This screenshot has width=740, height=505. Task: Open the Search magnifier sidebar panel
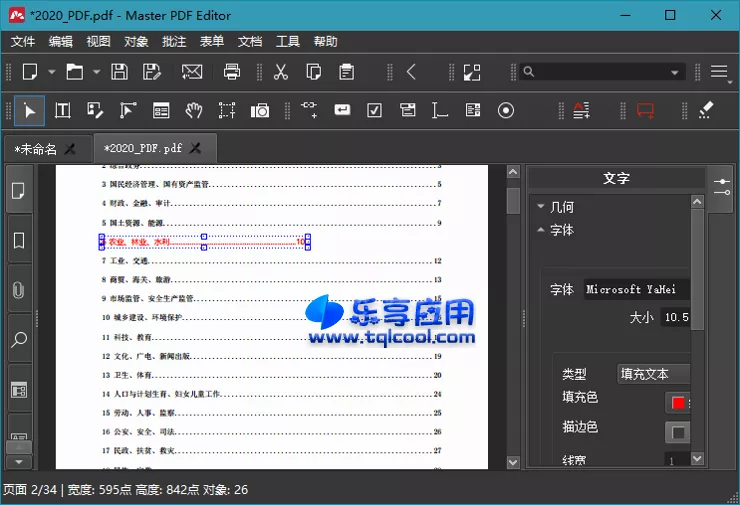(18, 339)
